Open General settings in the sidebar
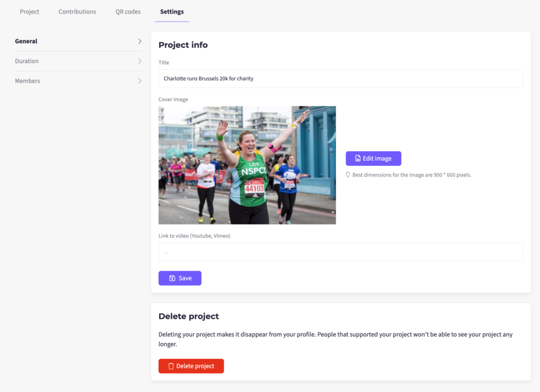This screenshot has height=392, width=540. point(26,41)
